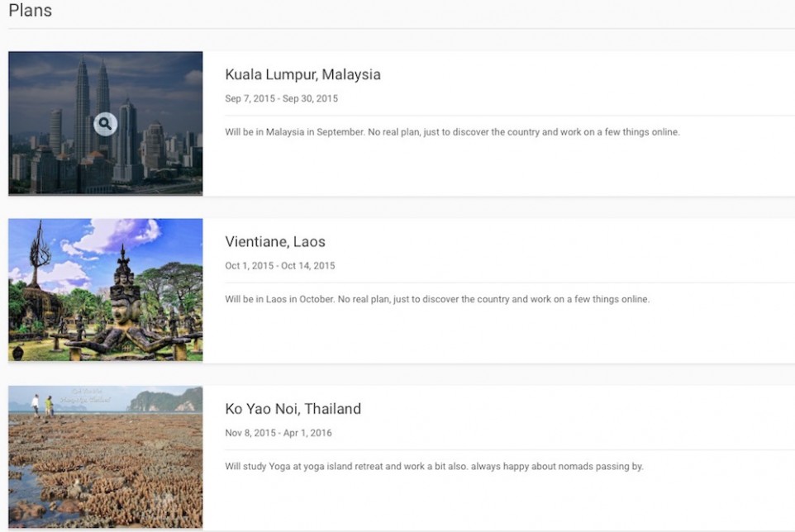
Task: Click the two people walking in Thailand photo
Action: pos(42,405)
